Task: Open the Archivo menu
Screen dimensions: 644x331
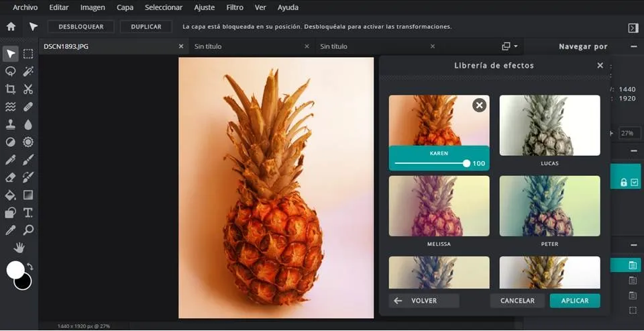Action: [25, 7]
